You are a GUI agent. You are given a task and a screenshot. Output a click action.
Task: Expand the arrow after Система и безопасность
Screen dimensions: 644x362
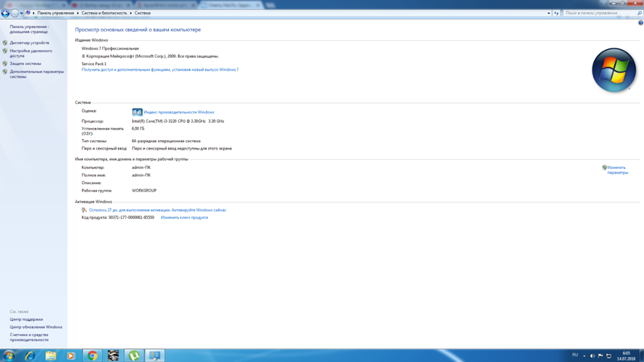coord(131,13)
